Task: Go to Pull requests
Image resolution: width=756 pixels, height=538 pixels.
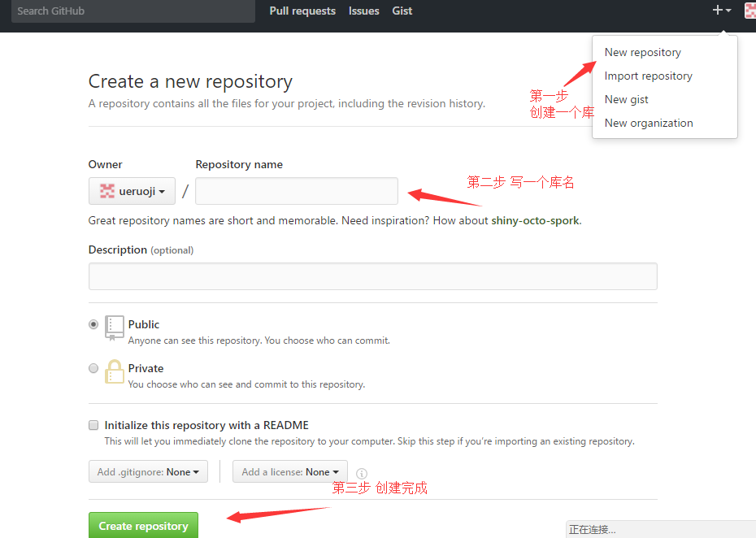Action: [x=302, y=11]
